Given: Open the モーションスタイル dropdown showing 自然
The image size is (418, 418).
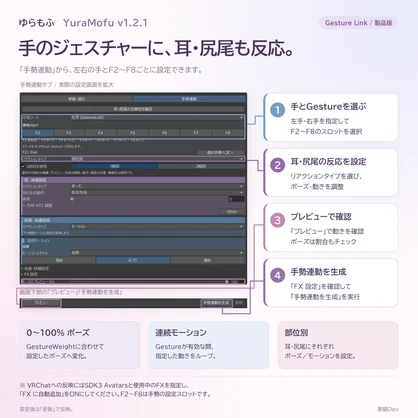Looking at the screenshot, I should point(157,253).
